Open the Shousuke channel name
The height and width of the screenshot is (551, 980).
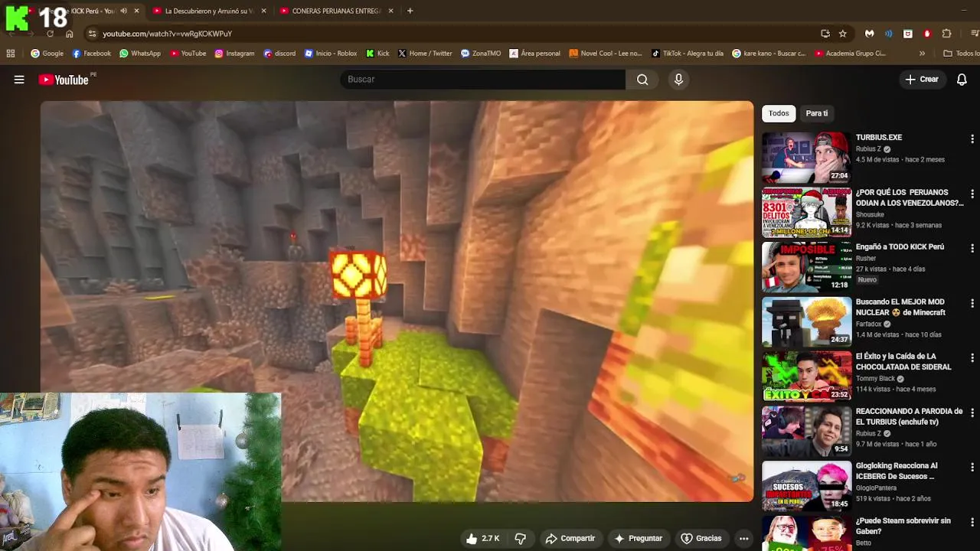click(870, 215)
